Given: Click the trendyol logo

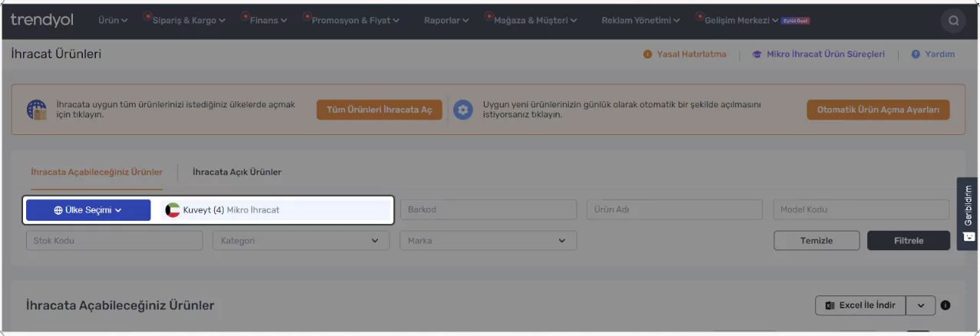Looking at the screenshot, I should [x=42, y=20].
